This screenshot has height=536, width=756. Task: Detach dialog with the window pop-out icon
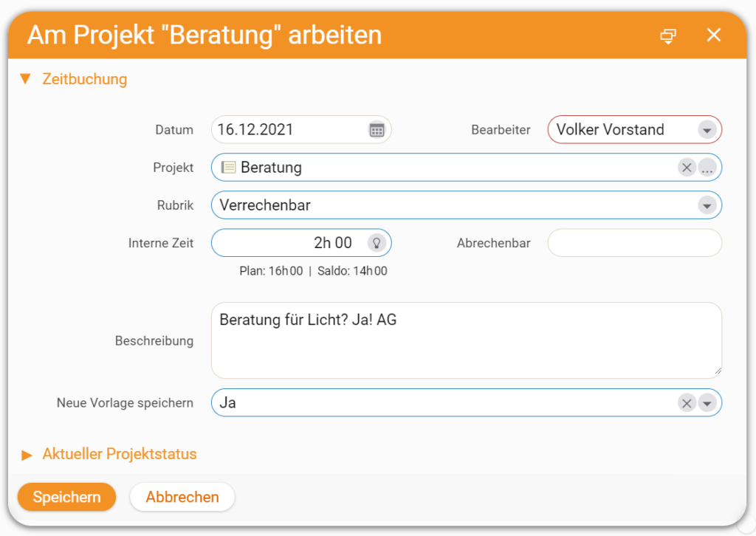[x=668, y=35]
